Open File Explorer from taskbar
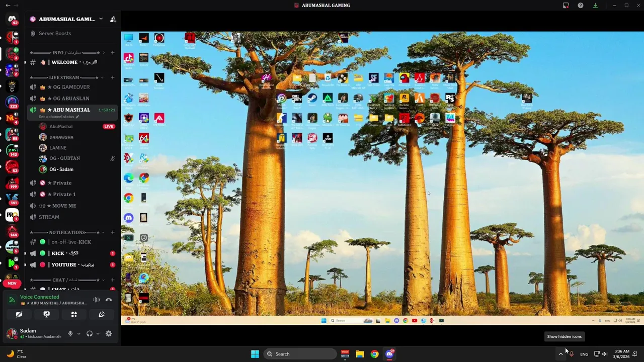This screenshot has height=362, width=644. pyautogui.click(x=360, y=354)
